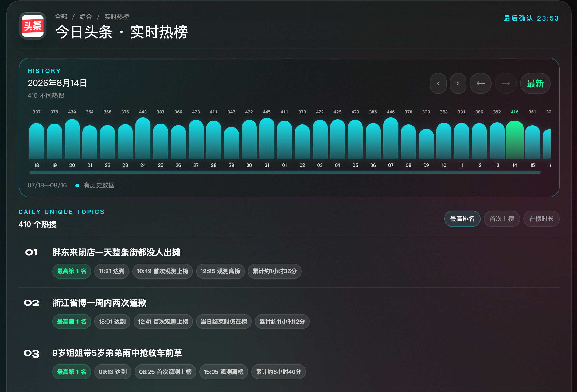Click the 07/18—08/16 date range label
Viewport: 577px width, 392px height.
click(47, 185)
